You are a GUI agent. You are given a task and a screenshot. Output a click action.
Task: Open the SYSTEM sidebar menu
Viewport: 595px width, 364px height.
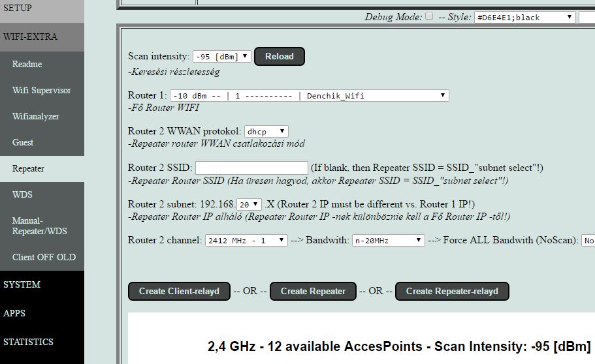point(42,284)
